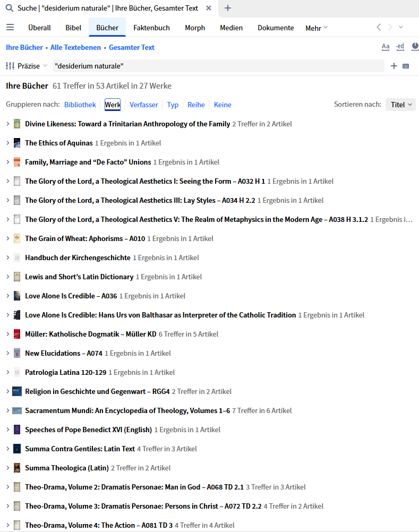Click Divine Likeness book cover icon
The width and height of the screenshot is (419, 532).
[17, 124]
